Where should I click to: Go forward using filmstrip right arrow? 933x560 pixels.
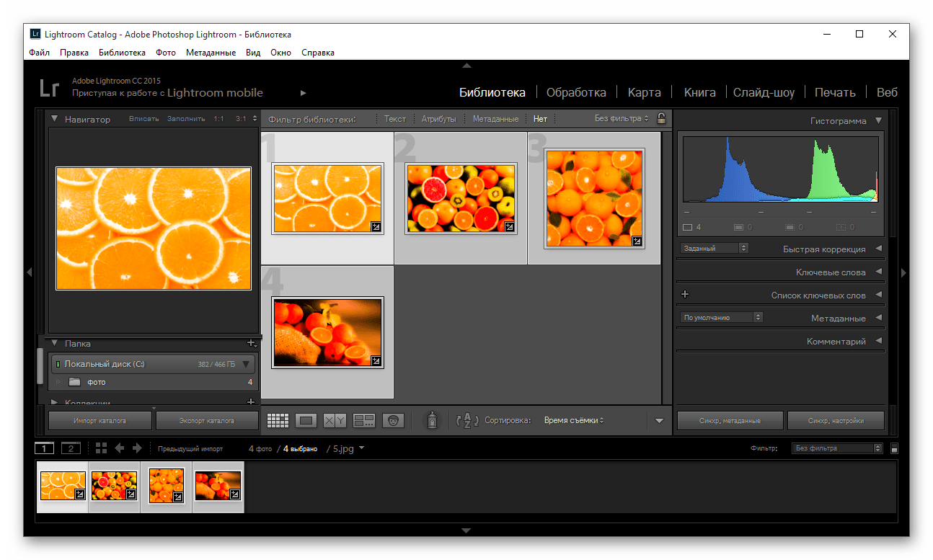pyautogui.click(x=136, y=448)
